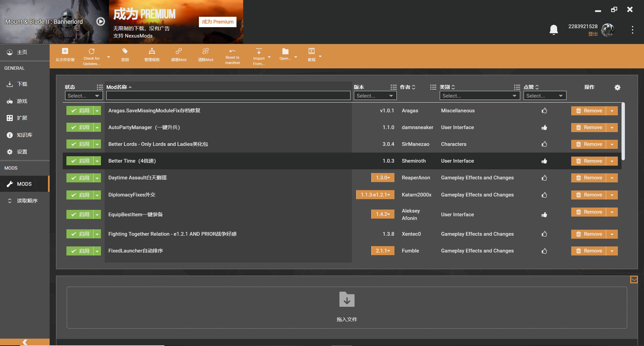Open the status filter Select dropdown
The width and height of the screenshot is (644, 346).
(x=84, y=96)
